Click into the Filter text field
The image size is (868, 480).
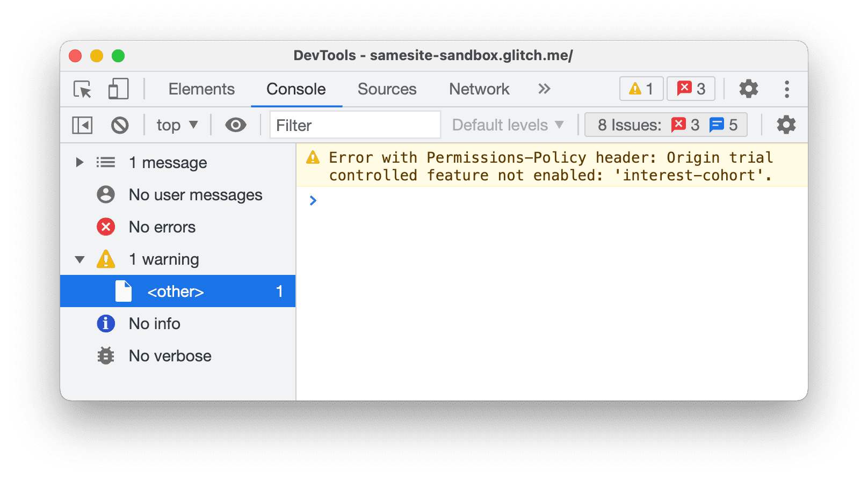(355, 125)
